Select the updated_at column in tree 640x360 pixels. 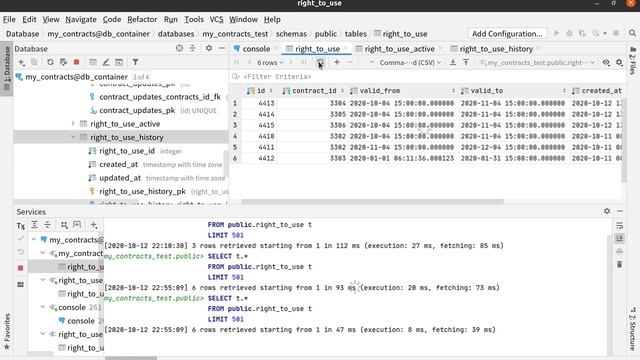point(120,178)
